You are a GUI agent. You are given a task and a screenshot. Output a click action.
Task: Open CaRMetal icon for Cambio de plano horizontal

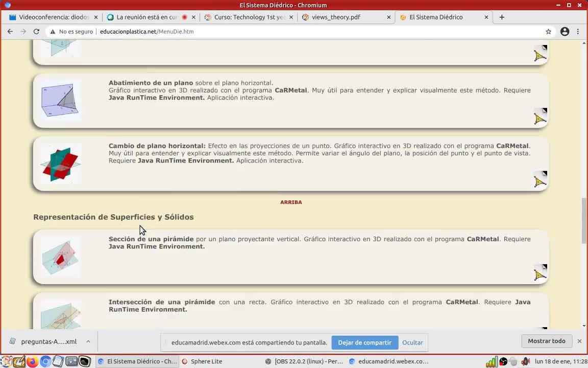[x=540, y=179]
